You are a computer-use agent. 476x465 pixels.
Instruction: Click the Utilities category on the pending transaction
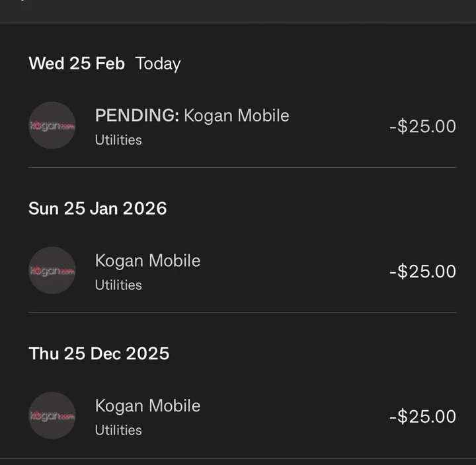[x=118, y=140]
